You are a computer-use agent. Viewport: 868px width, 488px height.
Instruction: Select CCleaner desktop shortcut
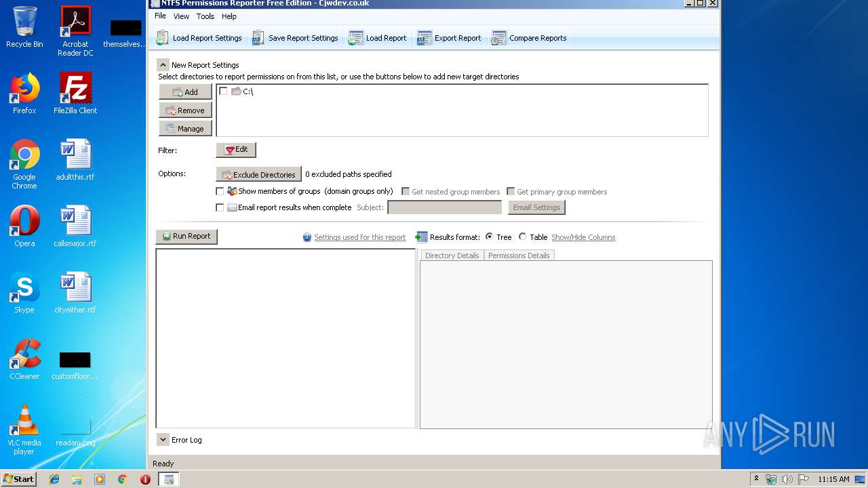pos(24,359)
